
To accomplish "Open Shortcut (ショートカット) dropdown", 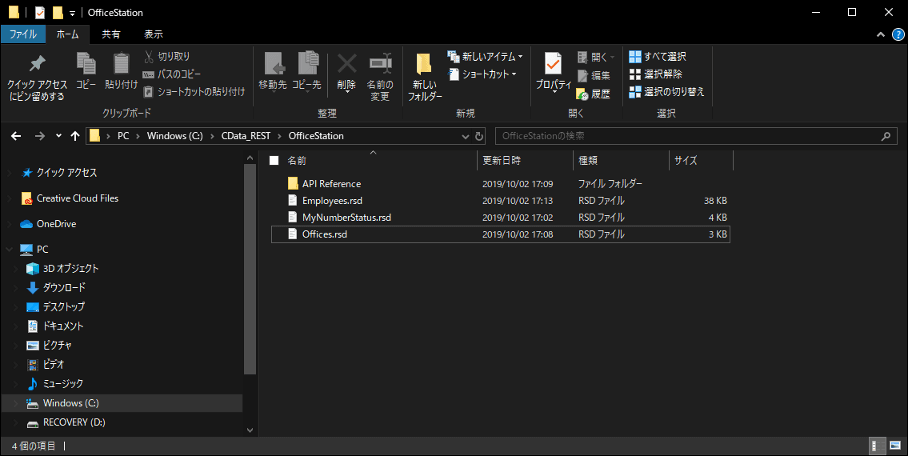I will tap(482, 74).
